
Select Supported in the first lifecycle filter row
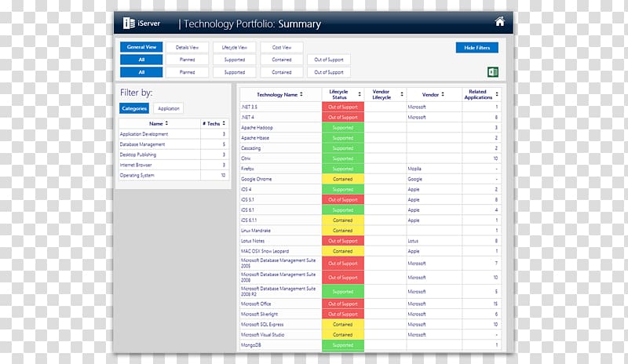[x=234, y=60]
